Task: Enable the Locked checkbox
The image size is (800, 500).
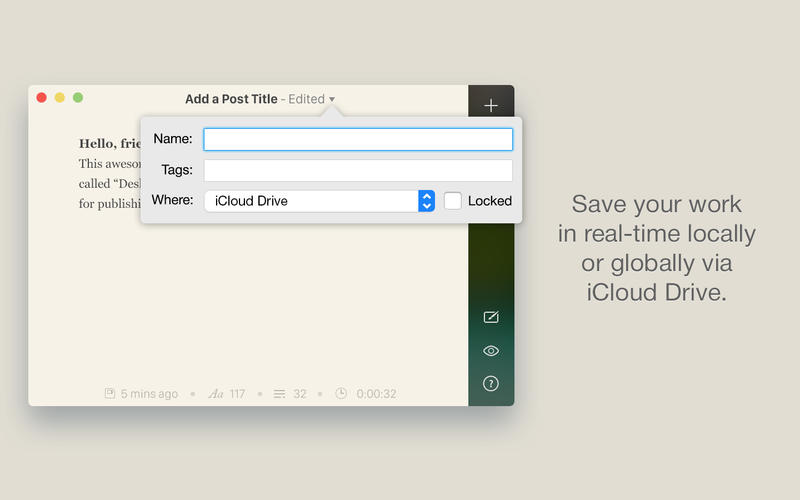Action: coord(453,201)
